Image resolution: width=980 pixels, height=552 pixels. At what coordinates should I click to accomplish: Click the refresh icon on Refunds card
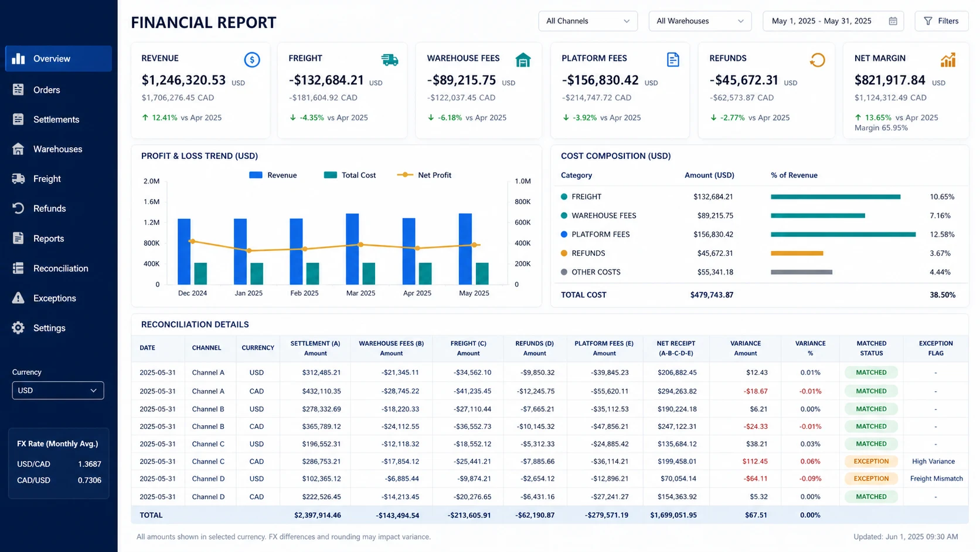(817, 60)
